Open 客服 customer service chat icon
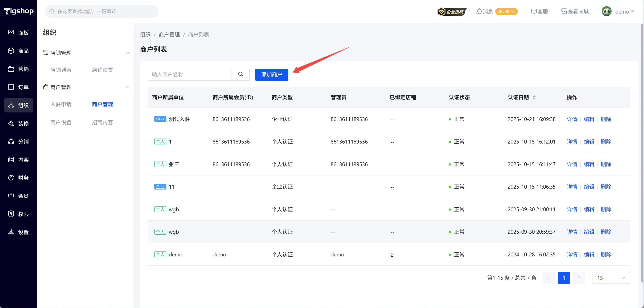This screenshot has width=644, height=308. pyautogui.click(x=534, y=11)
